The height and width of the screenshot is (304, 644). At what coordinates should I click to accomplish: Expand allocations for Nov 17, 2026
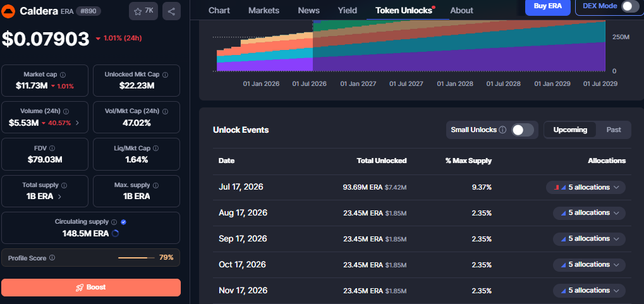coord(589,291)
